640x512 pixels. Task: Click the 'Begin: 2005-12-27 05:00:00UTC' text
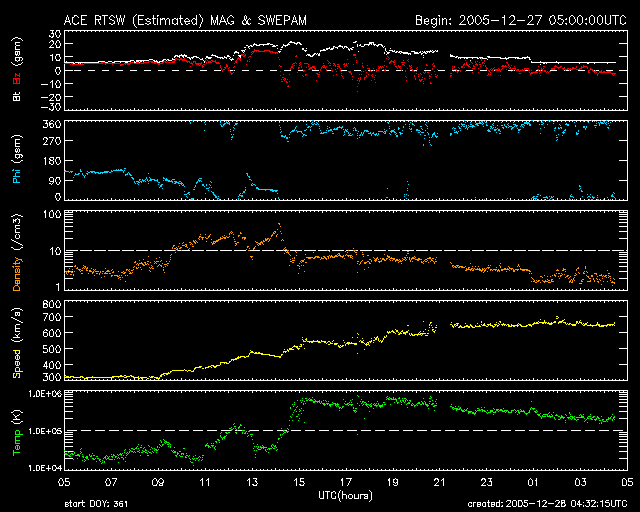coord(521,20)
